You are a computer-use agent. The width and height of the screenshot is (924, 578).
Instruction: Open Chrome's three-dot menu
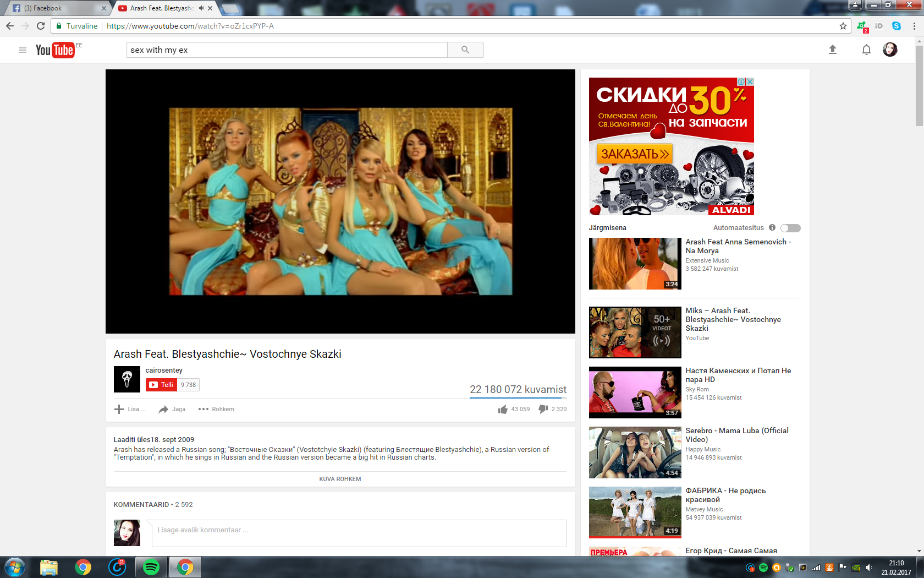(914, 26)
